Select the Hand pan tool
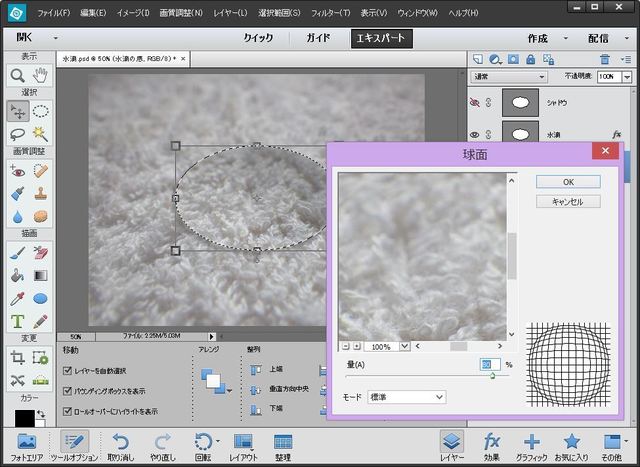Screen dimensions: 640x467 [40, 75]
